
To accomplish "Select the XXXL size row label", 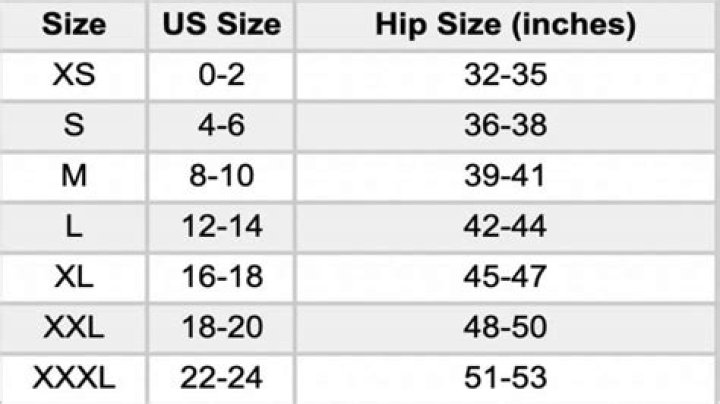I will pos(73,379).
